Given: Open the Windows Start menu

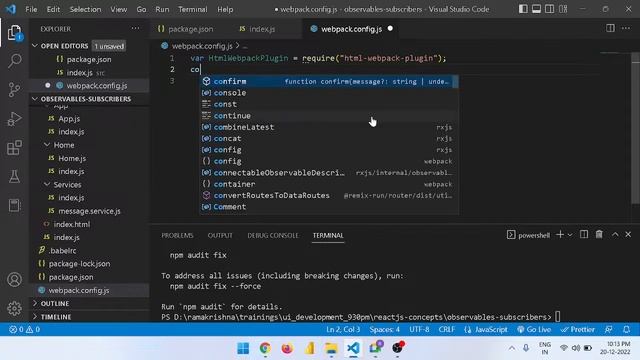Looking at the screenshot, I should (x=243, y=348).
